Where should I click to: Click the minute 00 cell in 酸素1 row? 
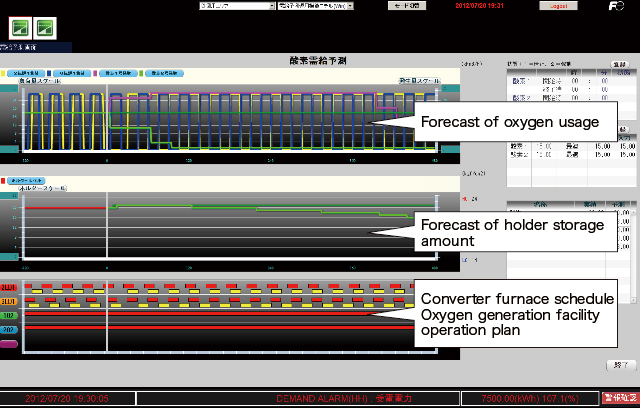[x=604, y=81]
